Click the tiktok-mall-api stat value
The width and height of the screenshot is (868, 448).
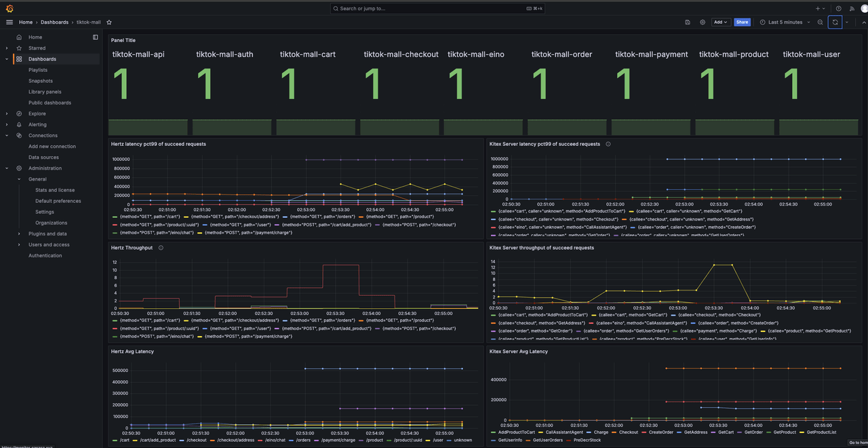tap(120, 86)
